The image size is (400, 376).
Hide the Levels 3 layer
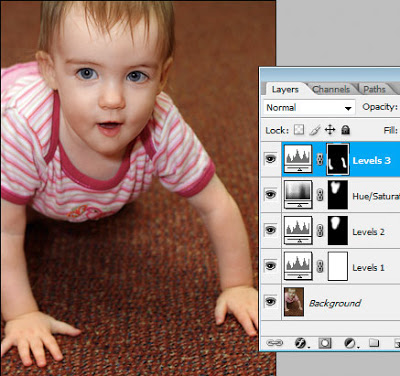point(271,159)
